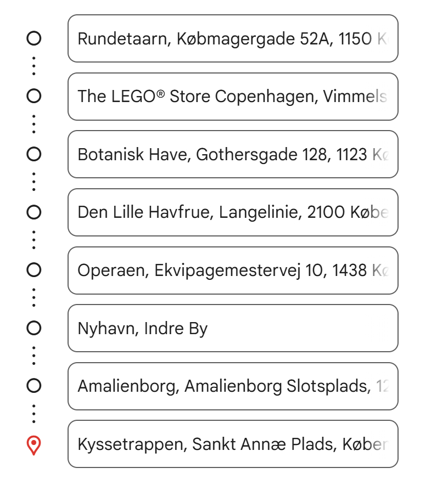Select the stop circle next to Operaen

(34, 270)
